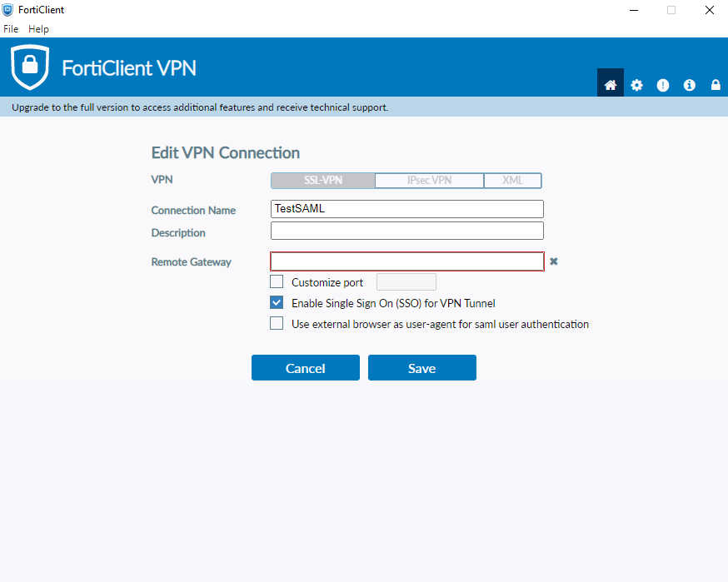This screenshot has height=582, width=728.
Task: Switch to IPsec VPN mode
Action: pyautogui.click(x=428, y=180)
